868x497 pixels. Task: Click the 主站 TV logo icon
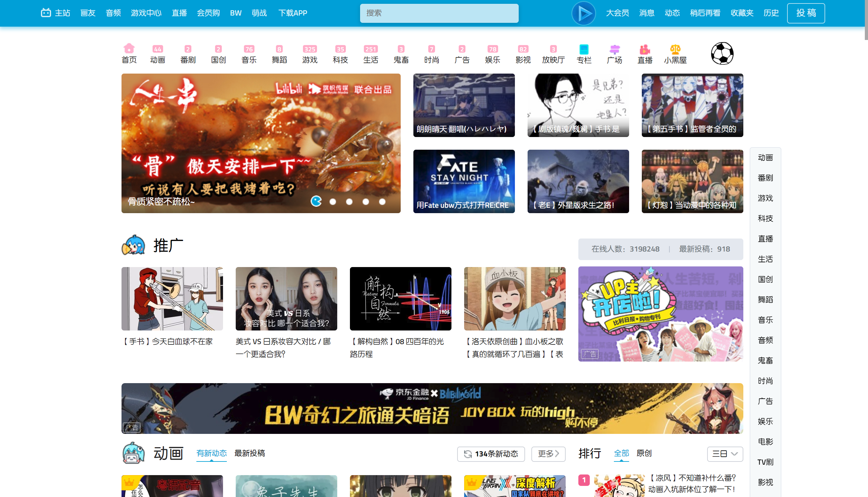click(x=46, y=13)
